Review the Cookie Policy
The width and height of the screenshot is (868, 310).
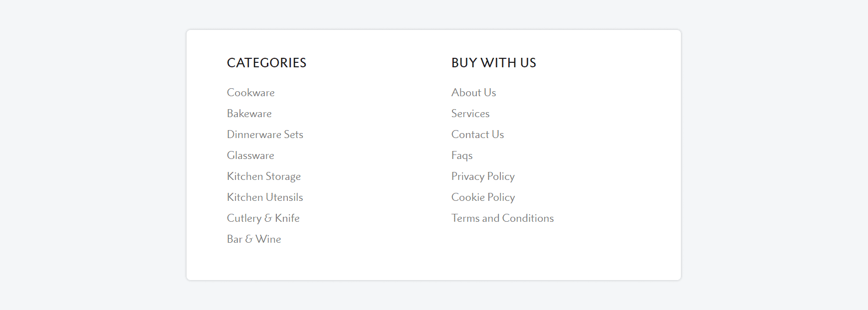(x=482, y=197)
